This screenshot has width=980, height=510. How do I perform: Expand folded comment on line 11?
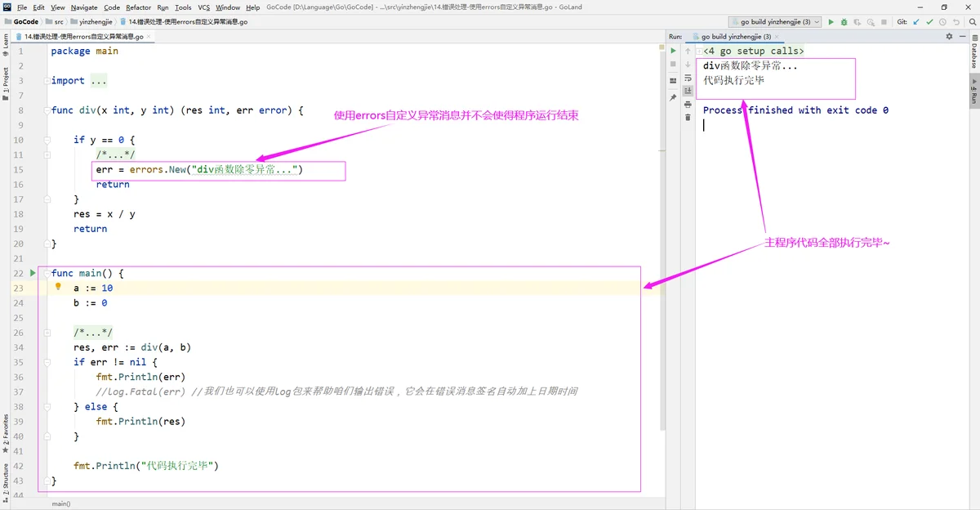click(x=47, y=154)
